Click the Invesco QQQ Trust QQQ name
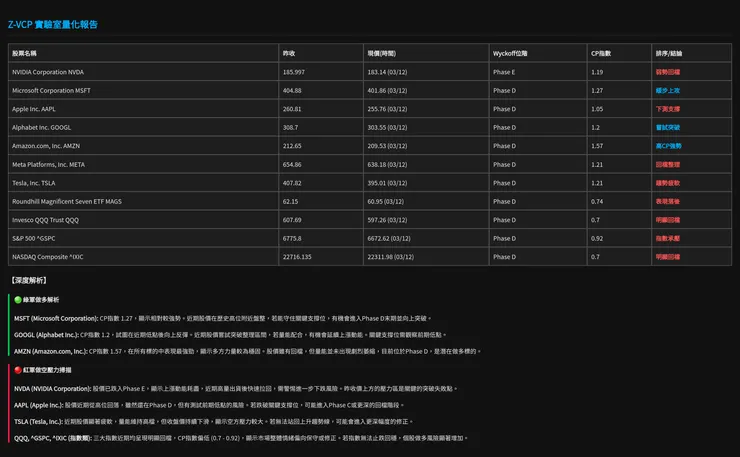This screenshot has height=457, width=740. point(46,220)
